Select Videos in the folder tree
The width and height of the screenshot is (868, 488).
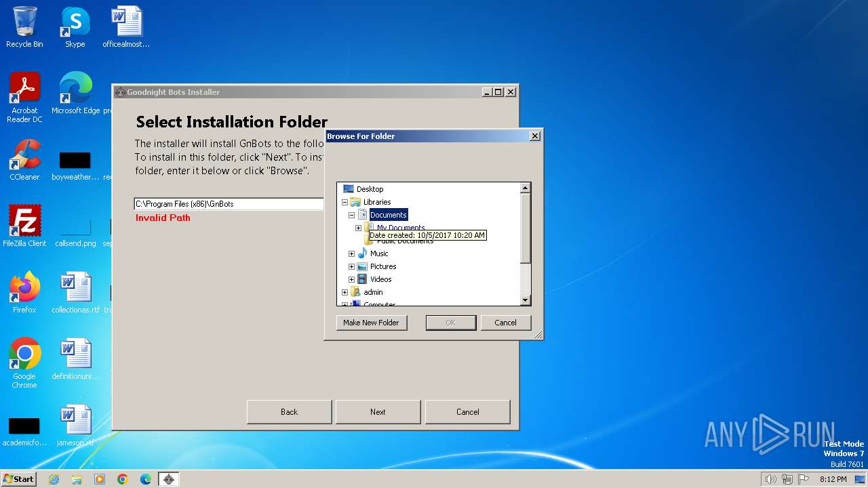coord(380,279)
